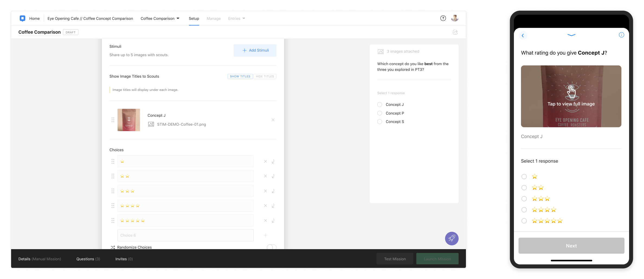Click the drag handle of the three-star choice
This screenshot has width=644, height=279.
113,191
